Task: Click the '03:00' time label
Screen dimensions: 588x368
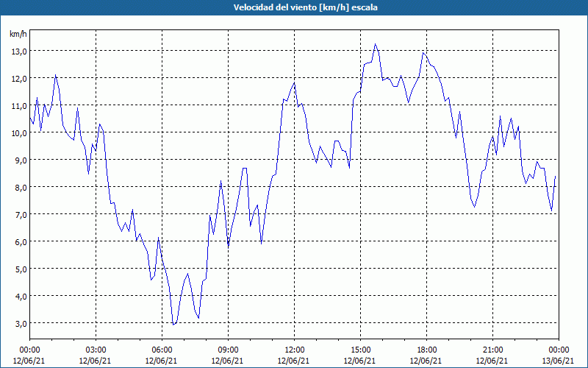Action: [x=96, y=350]
